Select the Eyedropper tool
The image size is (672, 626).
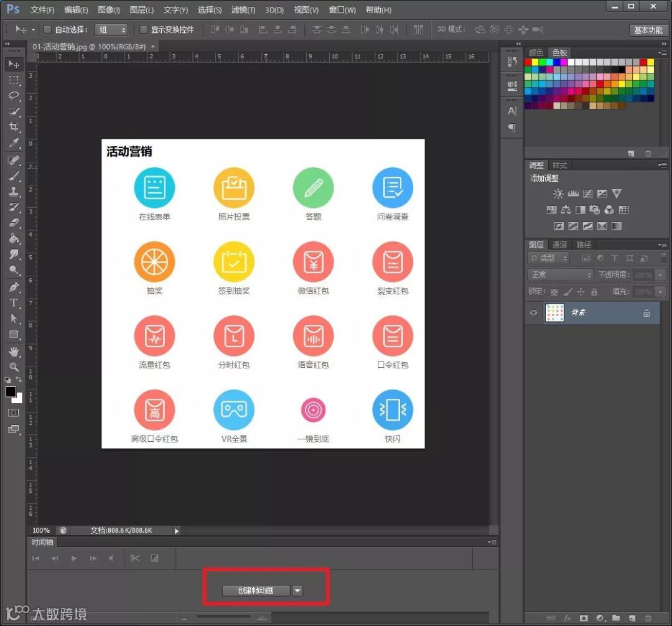click(14, 142)
